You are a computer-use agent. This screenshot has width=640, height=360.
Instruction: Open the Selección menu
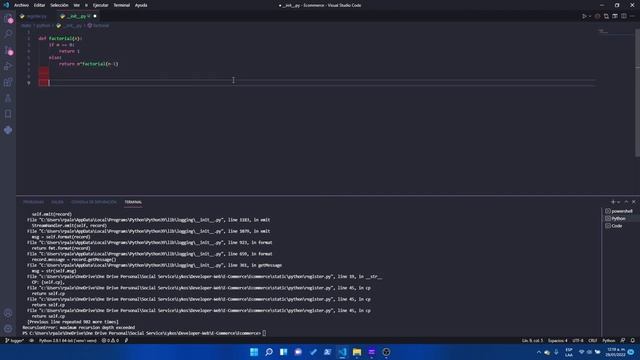coord(59,5)
